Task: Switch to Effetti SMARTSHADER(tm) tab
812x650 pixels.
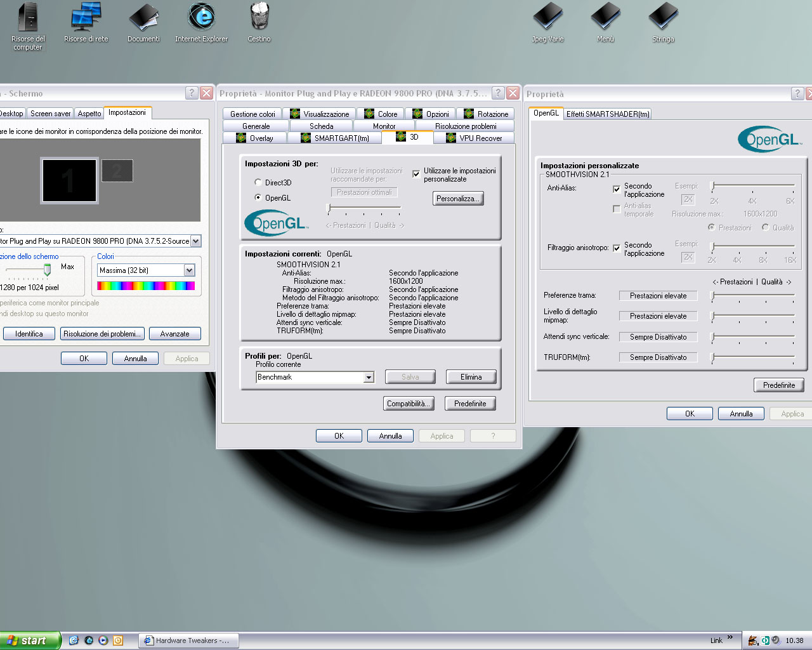Action: point(608,114)
